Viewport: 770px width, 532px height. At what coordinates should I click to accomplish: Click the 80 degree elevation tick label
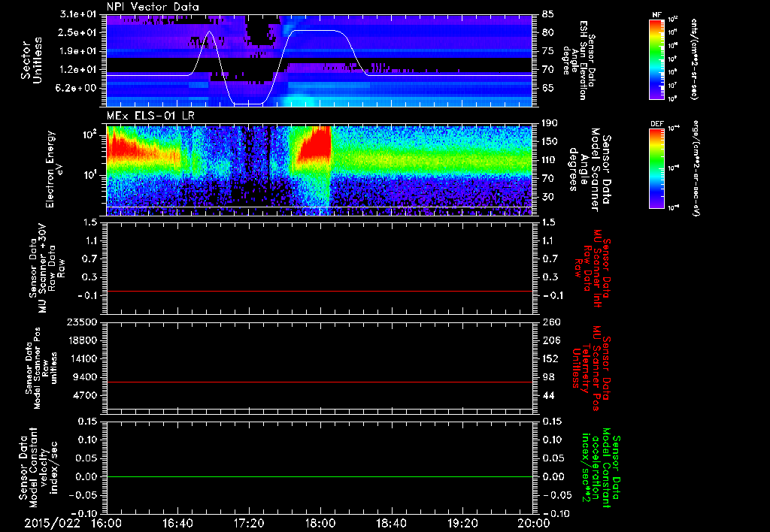pos(548,32)
